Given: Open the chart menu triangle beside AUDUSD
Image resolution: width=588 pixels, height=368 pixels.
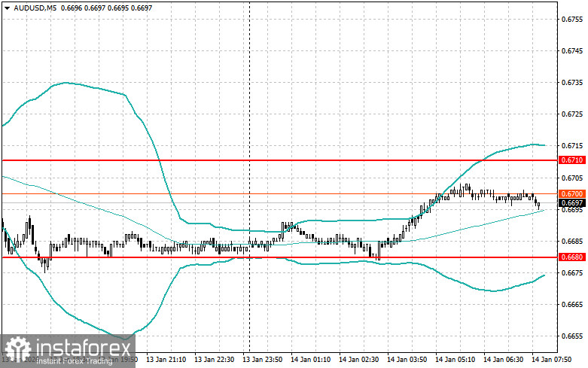Looking at the screenshot, I should [x=7, y=8].
